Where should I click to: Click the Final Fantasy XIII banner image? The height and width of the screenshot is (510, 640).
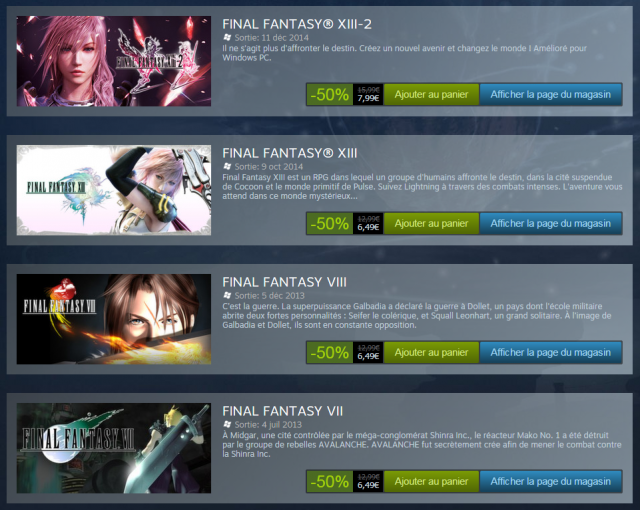[x=114, y=190]
